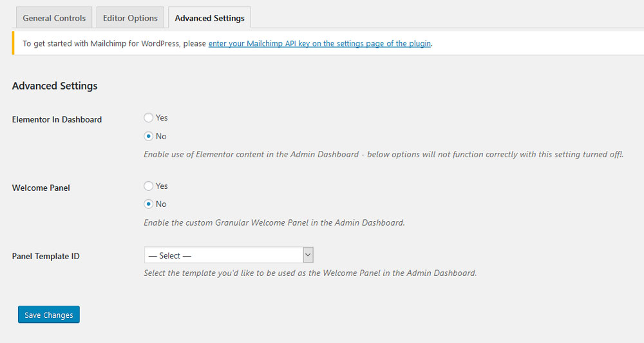644x343 pixels.
Task: Select the Advanced Settings tab
Action: (x=209, y=17)
